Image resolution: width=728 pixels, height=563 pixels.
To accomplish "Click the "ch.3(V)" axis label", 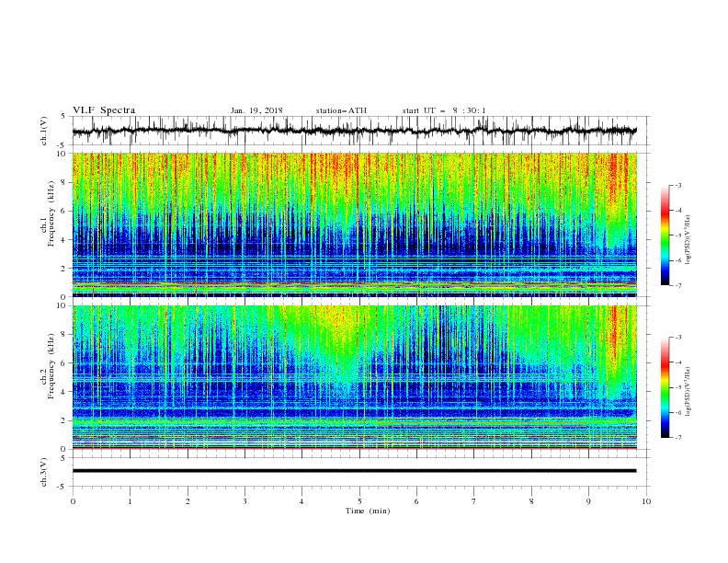I will (44, 472).
